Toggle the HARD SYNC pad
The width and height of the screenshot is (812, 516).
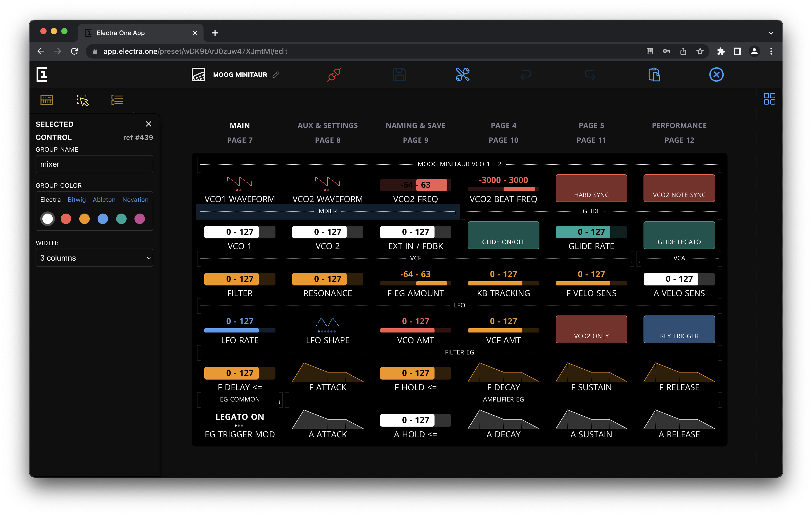591,188
